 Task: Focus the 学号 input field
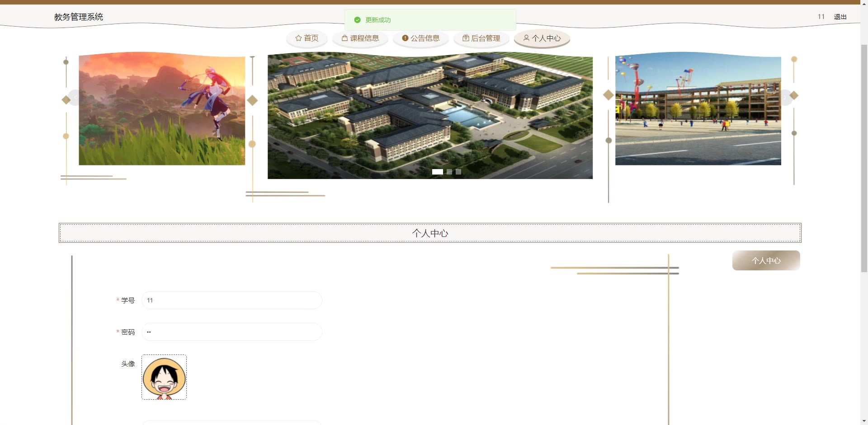click(x=232, y=300)
